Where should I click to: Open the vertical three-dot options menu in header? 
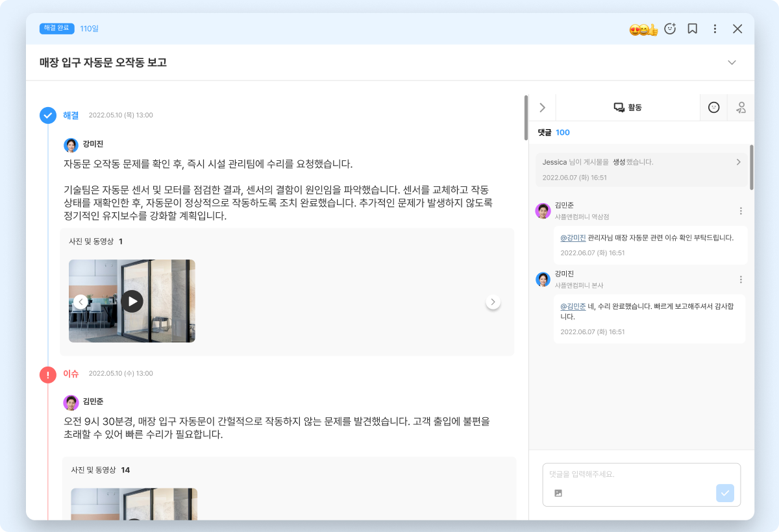tap(715, 29)
